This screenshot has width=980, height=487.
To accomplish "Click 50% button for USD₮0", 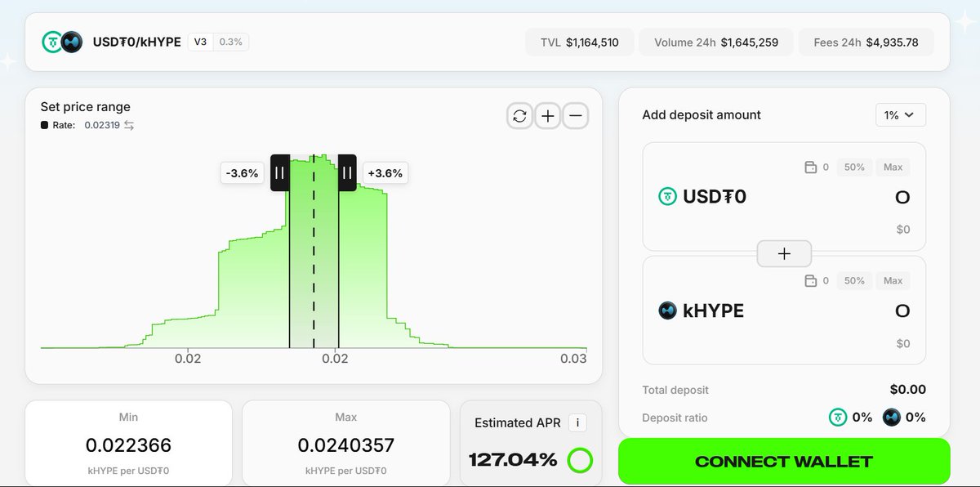I will coord(854,168).
